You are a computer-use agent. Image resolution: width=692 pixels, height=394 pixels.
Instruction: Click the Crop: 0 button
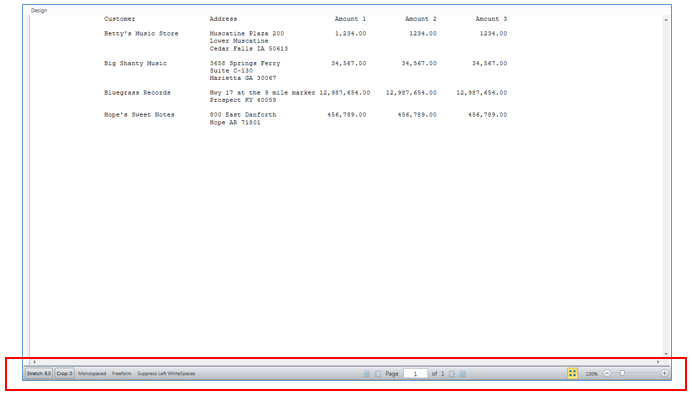click(64, 373)
